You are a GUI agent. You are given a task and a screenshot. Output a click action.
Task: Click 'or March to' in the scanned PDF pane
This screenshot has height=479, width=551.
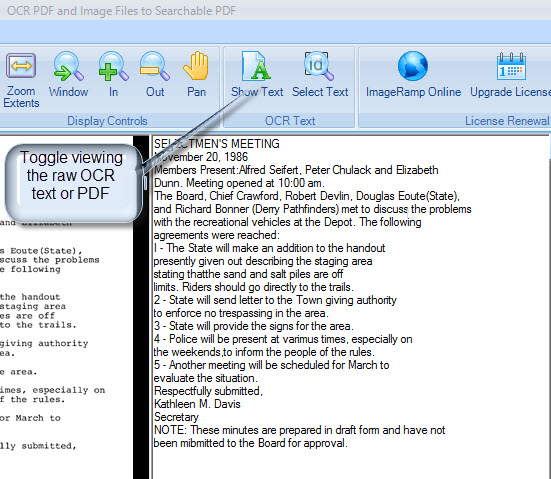click(x=30, y=418)
